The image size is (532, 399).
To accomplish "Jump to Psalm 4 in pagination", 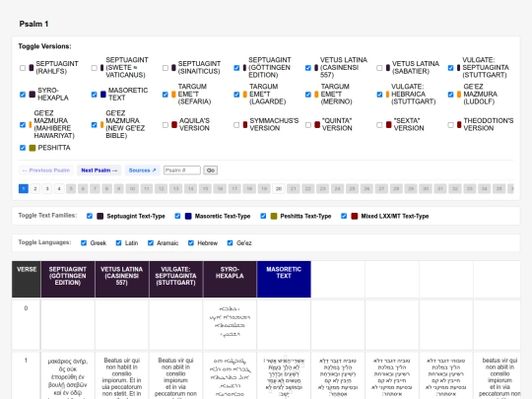I will click(x=59, y=188).
